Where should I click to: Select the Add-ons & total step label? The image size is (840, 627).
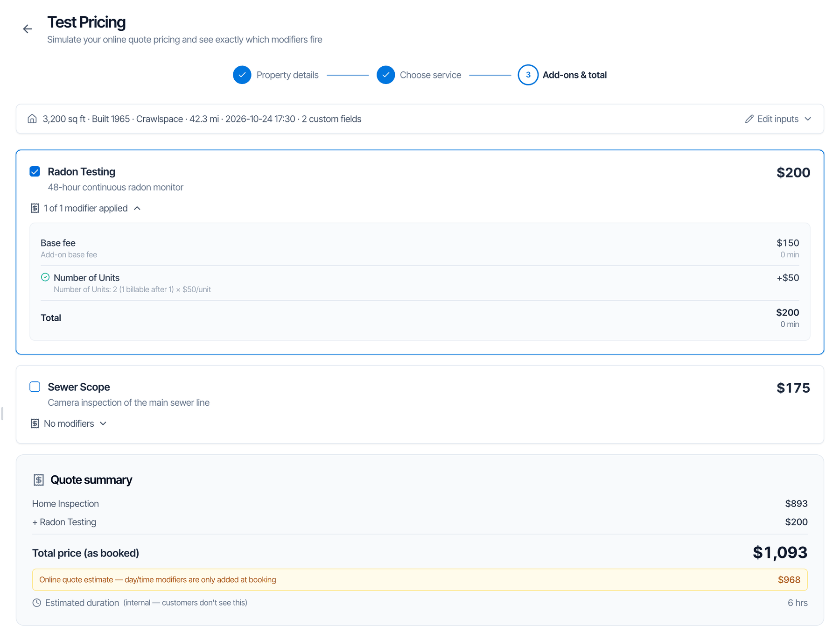(574, 75)
